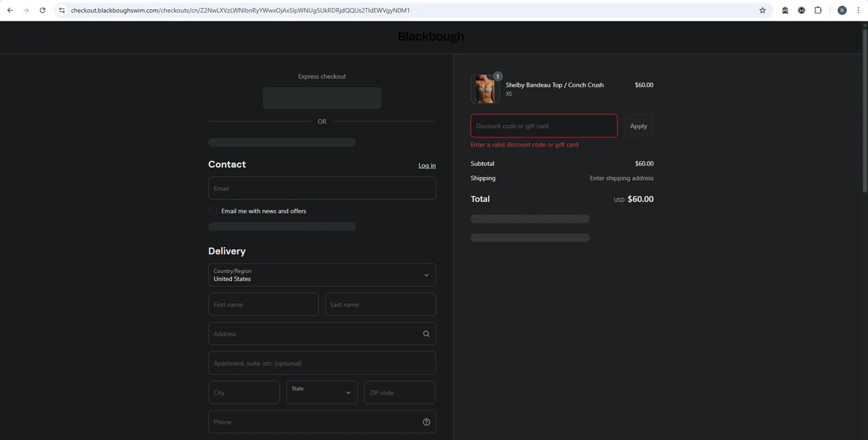
Task: Focus the Phone number field
Action: click(x=322, y=422)
